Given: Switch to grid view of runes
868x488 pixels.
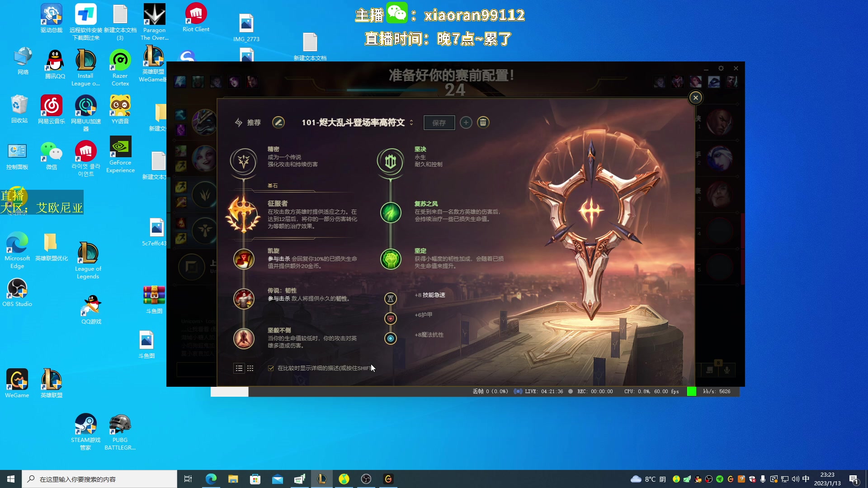Looking at the screenshot, I should [250, 368].
